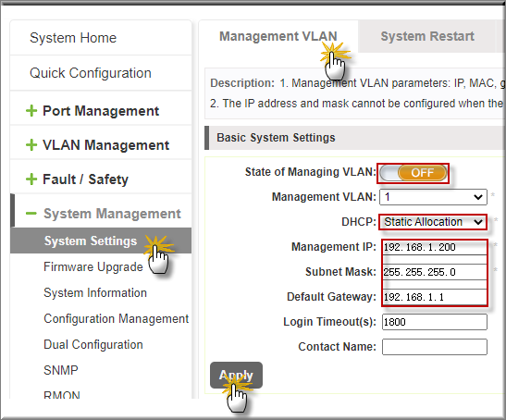Open Configuration Management submenu item
506x420 pixels.
tap(116, 318)
